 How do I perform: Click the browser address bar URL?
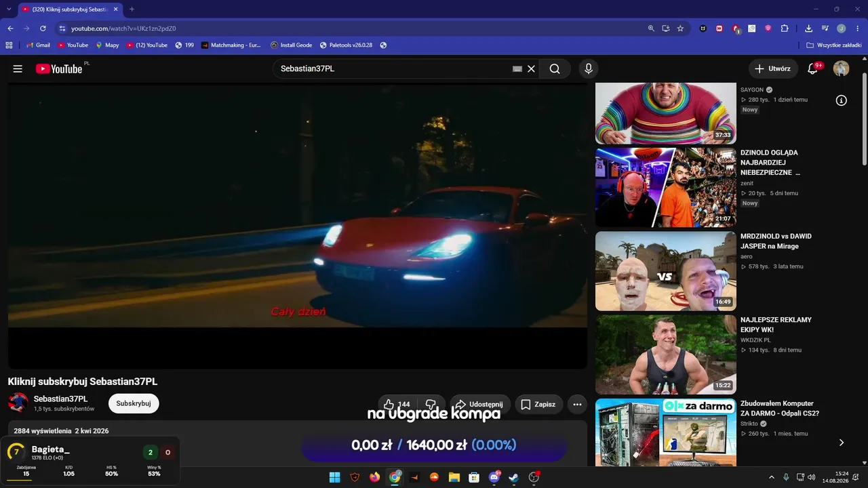pos(123,28)
